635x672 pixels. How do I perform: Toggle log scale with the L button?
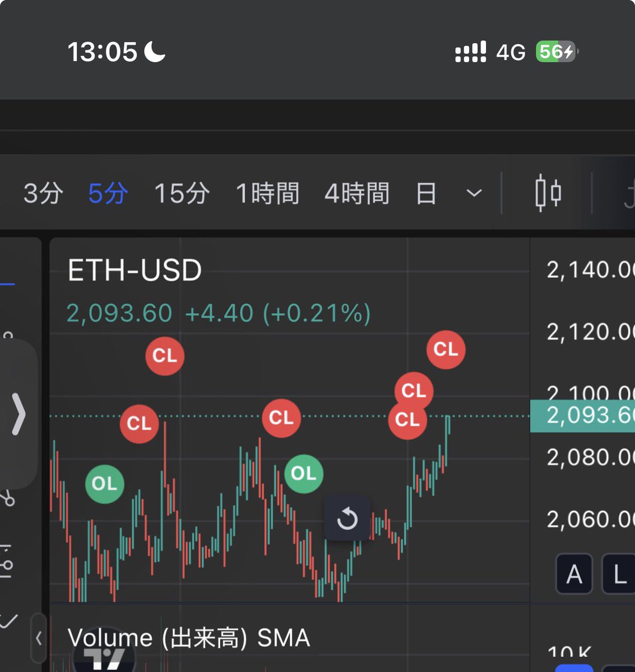pos(619,574)
